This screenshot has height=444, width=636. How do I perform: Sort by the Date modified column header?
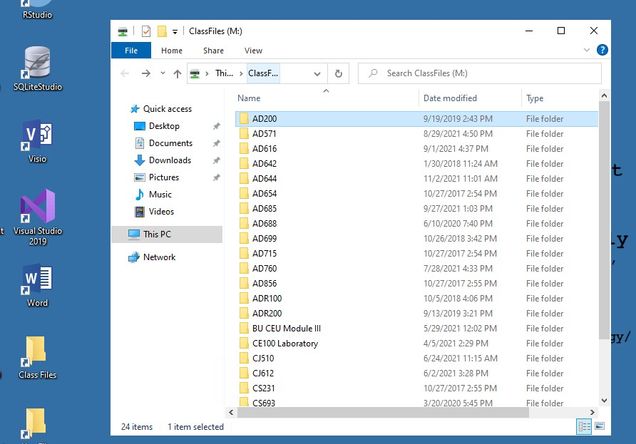[450, 98]
